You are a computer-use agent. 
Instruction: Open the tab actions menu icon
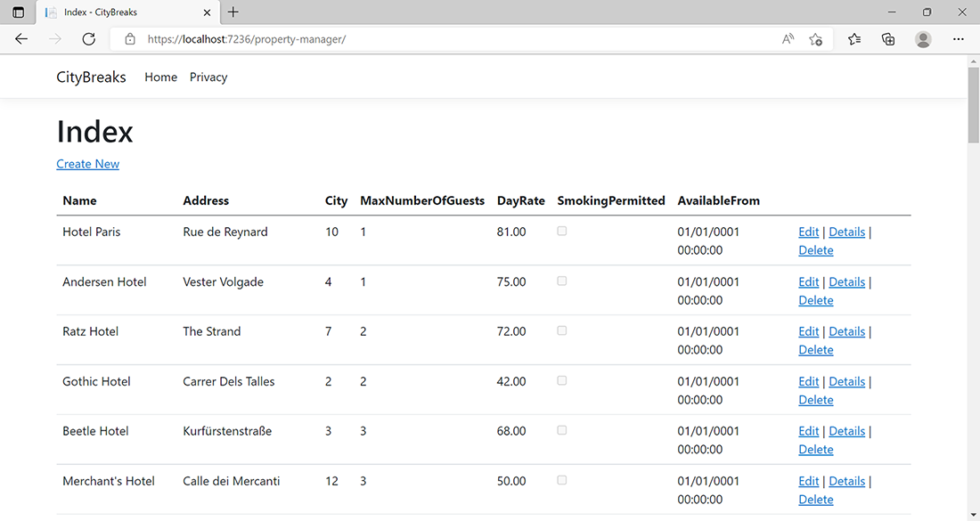click(18, 12)
